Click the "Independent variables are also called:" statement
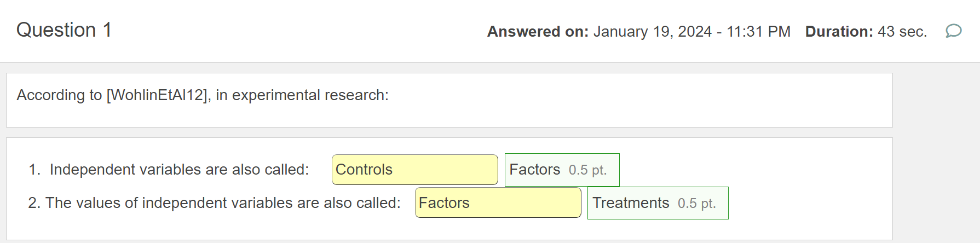The height and width of the screenshot is (243, 980). point(179,170)
